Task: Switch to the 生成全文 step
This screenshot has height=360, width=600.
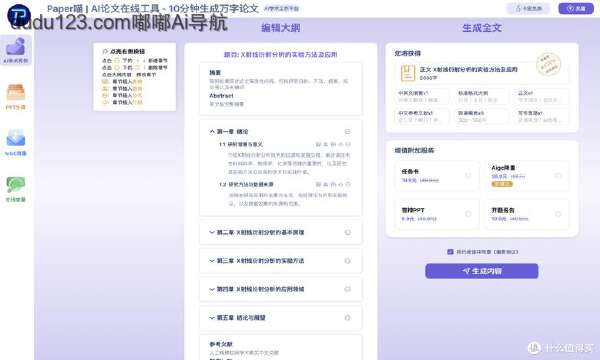Action: pos(482,28)
